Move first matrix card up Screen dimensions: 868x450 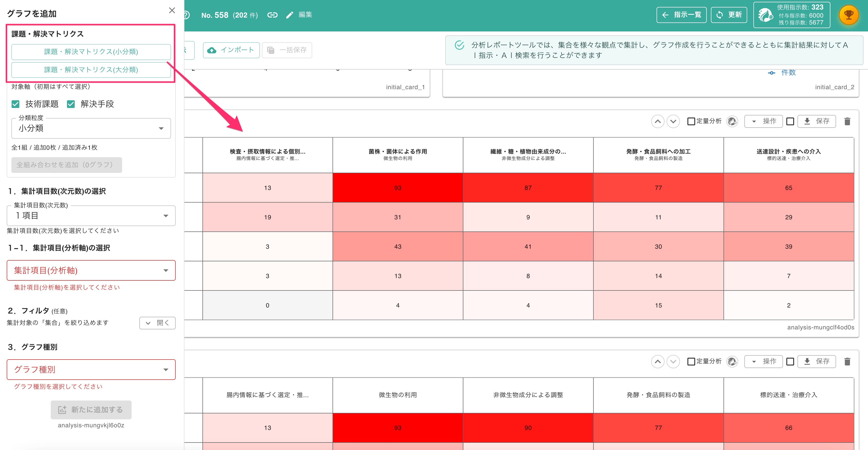coord(657,121)
